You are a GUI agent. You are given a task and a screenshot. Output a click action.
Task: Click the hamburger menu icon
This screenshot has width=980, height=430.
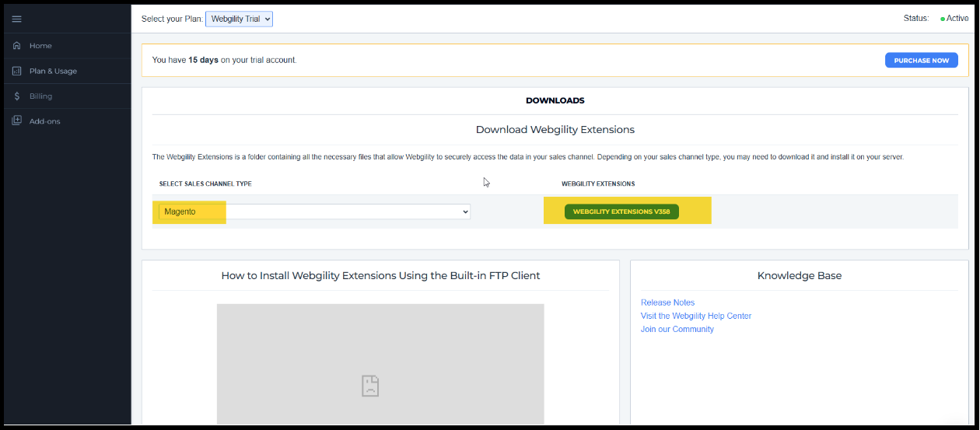tap(16, 19)
